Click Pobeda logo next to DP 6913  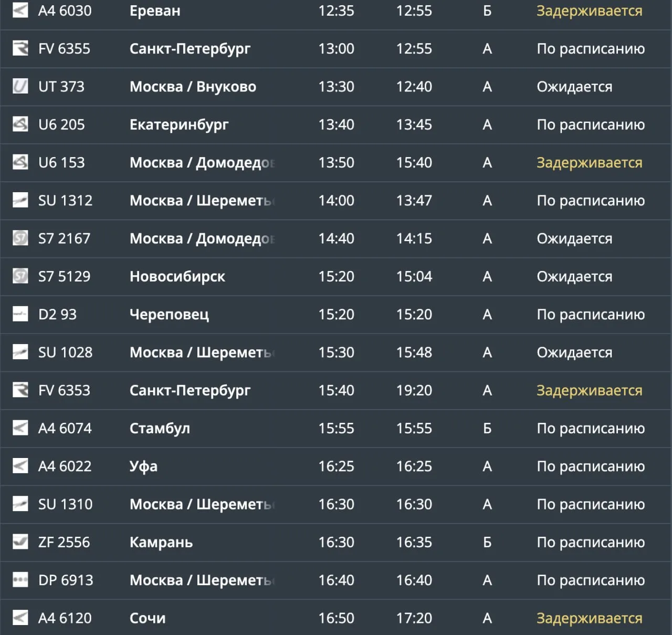[20, 580]
